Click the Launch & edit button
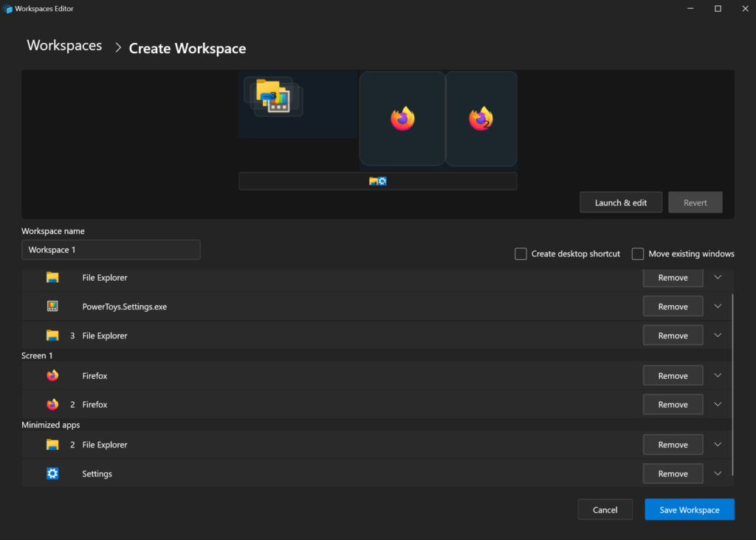This screenshot has width=756, height=540. [x=620, y=202]
